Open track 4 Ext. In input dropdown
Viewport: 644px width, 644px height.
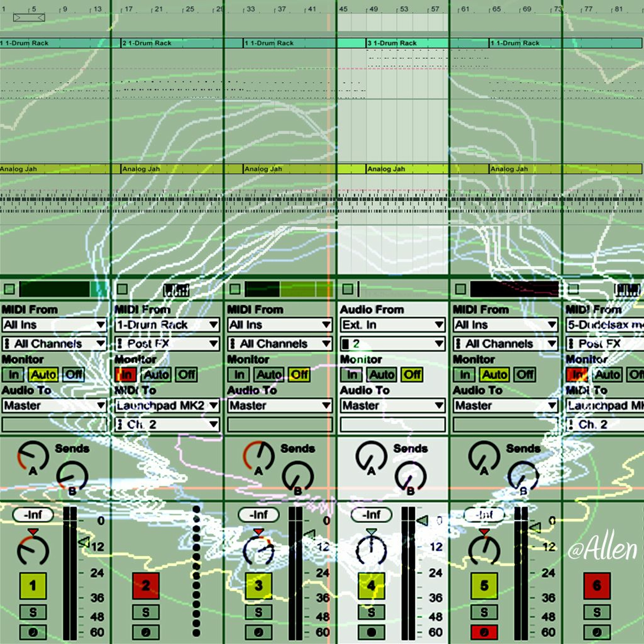[x=392, y=325]
